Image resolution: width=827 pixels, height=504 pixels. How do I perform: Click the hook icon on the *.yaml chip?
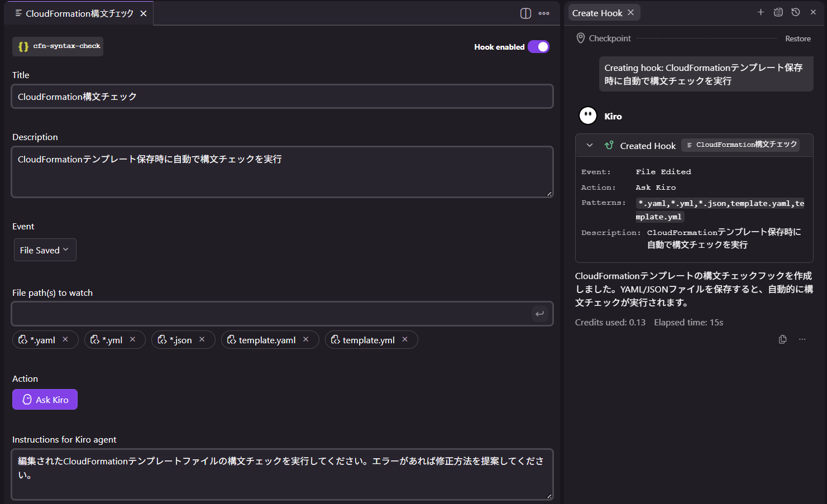tap(22, 339)
